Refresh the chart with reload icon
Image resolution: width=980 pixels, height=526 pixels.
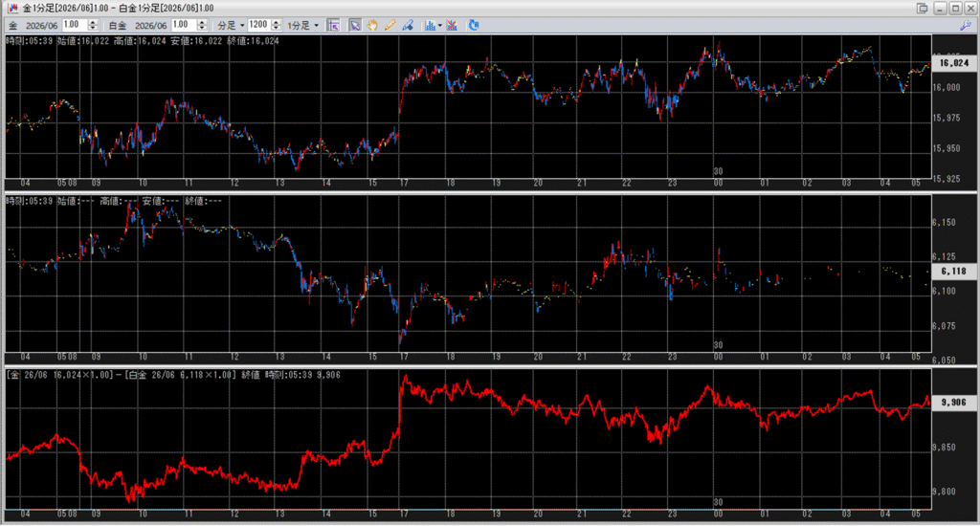click(474, 25)
